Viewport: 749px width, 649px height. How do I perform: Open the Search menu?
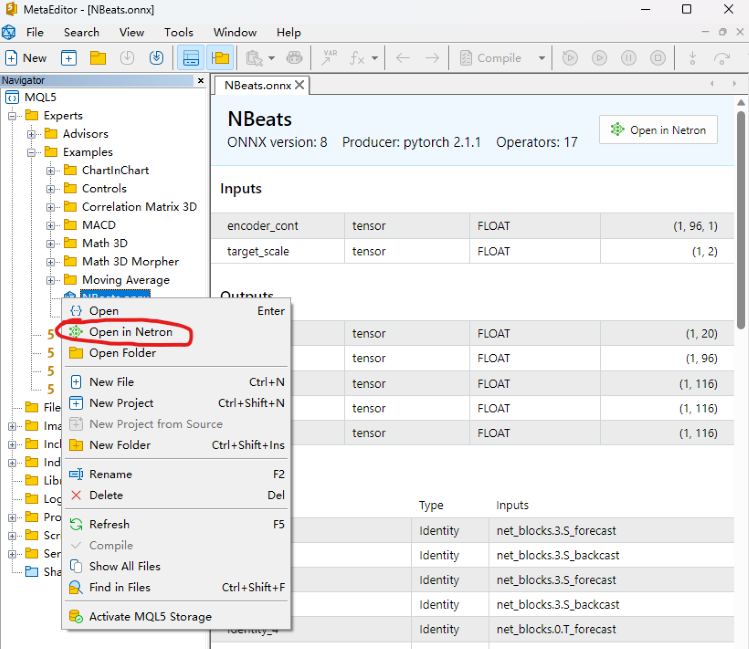point(82,32)
